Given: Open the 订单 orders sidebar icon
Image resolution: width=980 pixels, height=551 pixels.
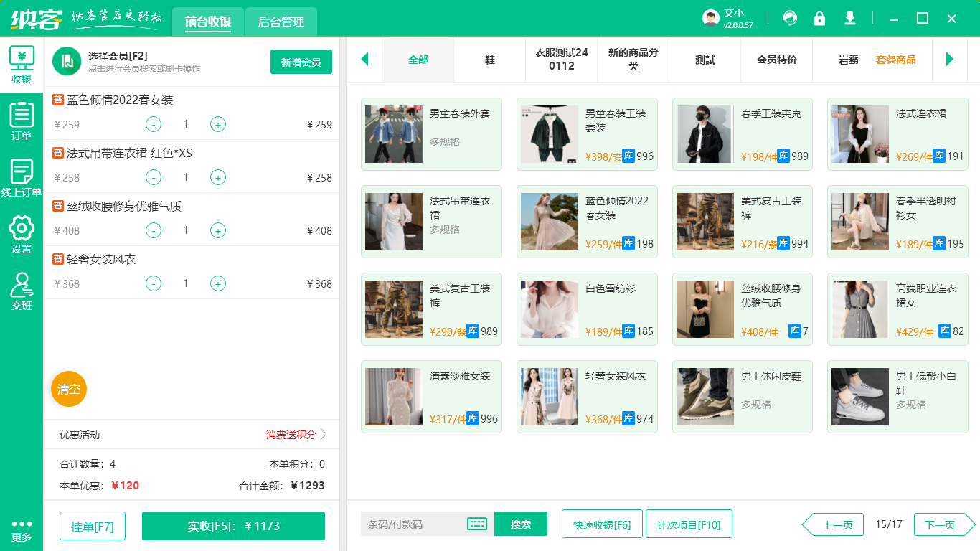Looking at the screenshot, I should pyautogui.click(x=22, y=121).
